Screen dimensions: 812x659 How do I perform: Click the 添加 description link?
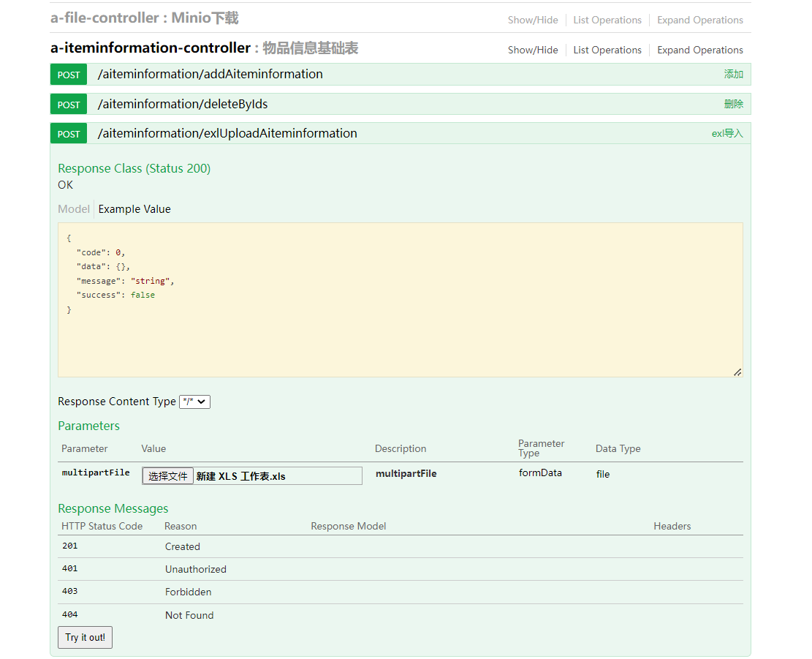tap(733, 74)
